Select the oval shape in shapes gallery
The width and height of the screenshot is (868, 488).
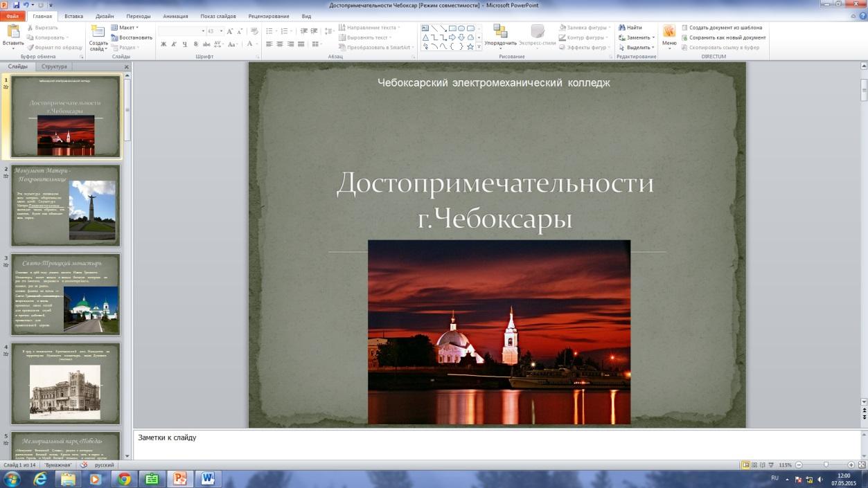[x=461, y=28]
